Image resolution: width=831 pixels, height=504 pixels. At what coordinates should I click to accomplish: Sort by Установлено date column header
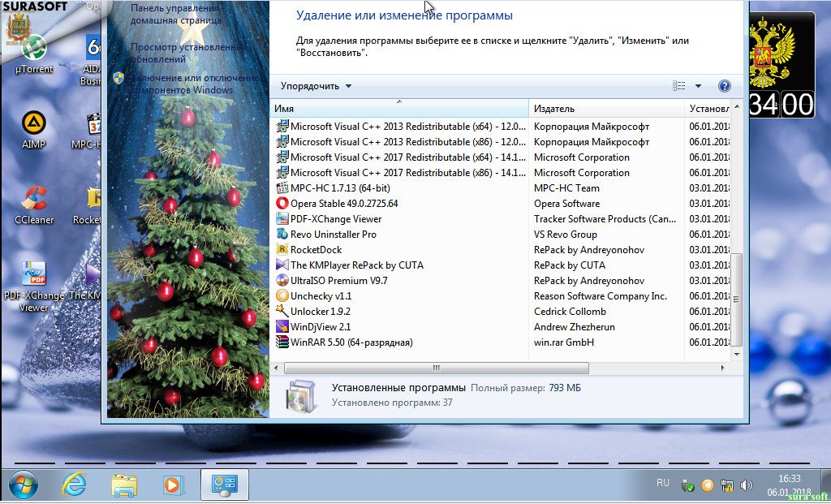(708, 109)
